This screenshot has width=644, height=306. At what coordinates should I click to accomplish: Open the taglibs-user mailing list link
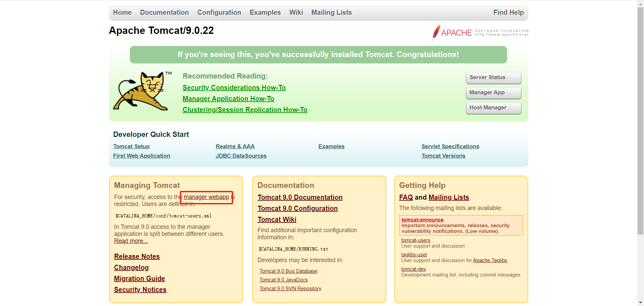[x=414, y=255]
